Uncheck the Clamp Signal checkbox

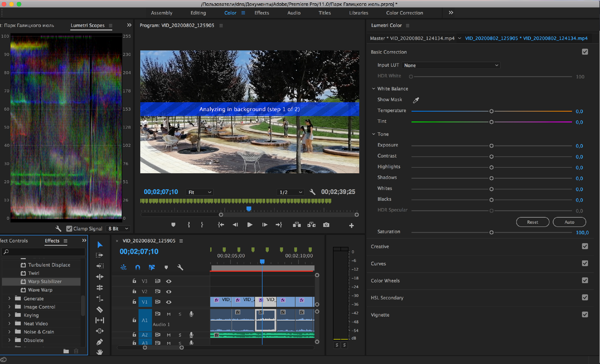click(x=69, y=229)
